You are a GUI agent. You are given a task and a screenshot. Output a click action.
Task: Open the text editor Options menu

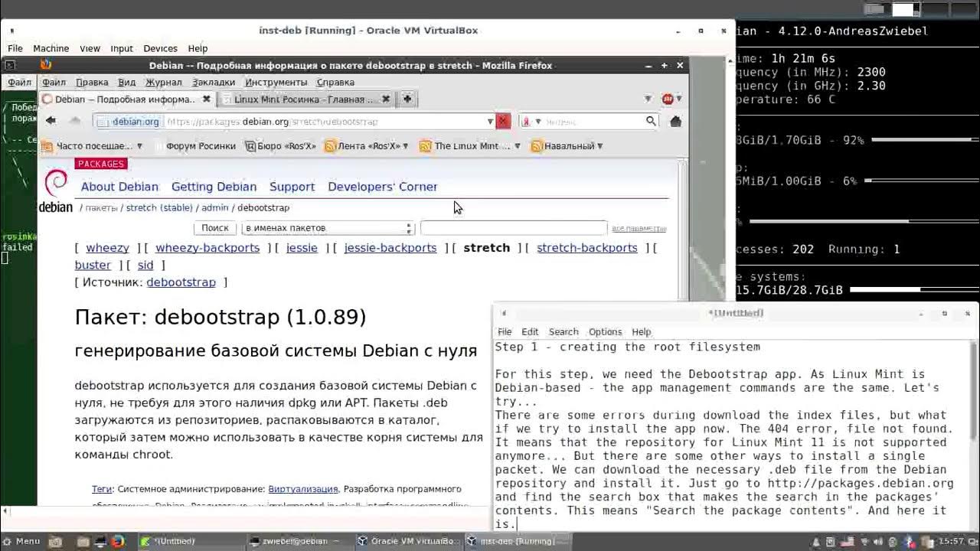coord(605,331)
